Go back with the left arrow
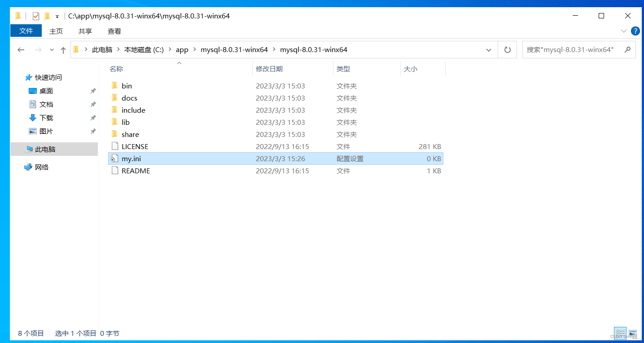Screen dimensions: 644x343 21,50
